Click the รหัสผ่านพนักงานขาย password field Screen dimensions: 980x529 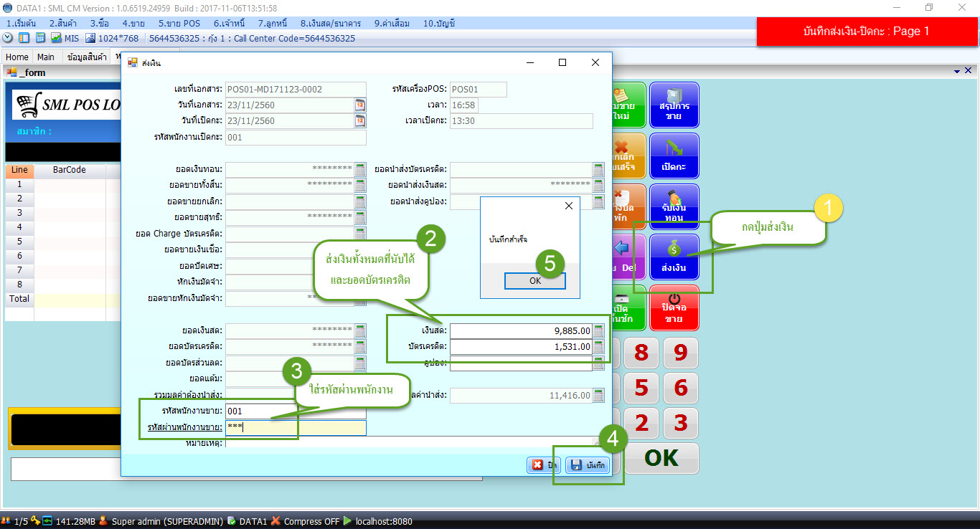tap(296, 428)
